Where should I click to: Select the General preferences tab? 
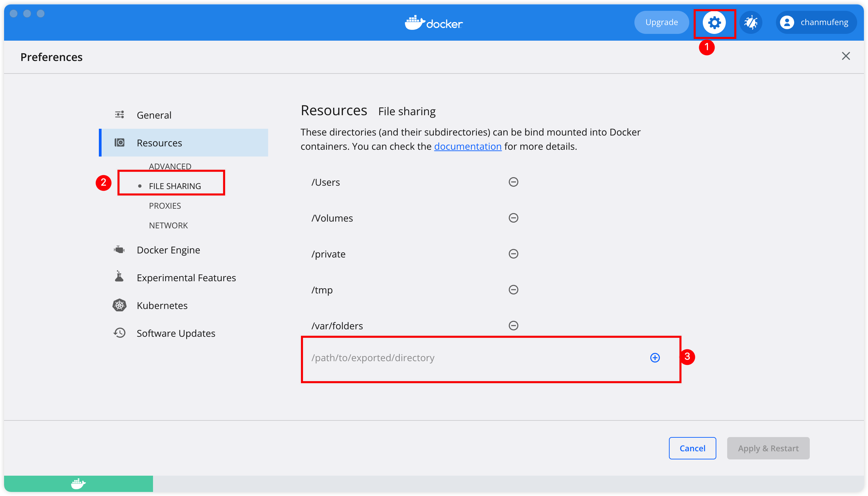[x=153, y=115]
